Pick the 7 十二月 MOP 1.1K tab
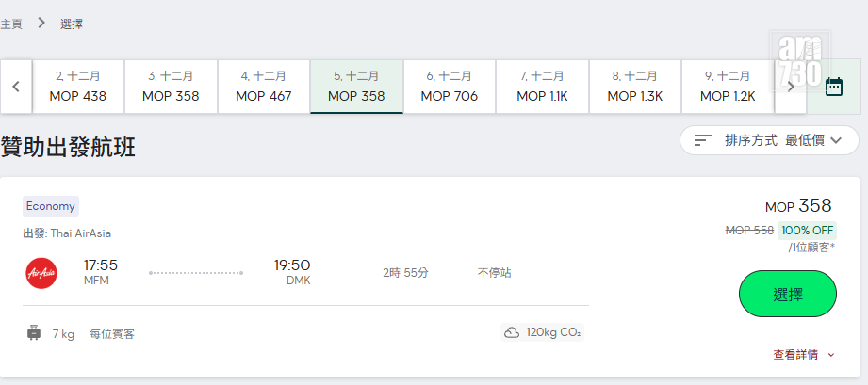 click(542, 87)
